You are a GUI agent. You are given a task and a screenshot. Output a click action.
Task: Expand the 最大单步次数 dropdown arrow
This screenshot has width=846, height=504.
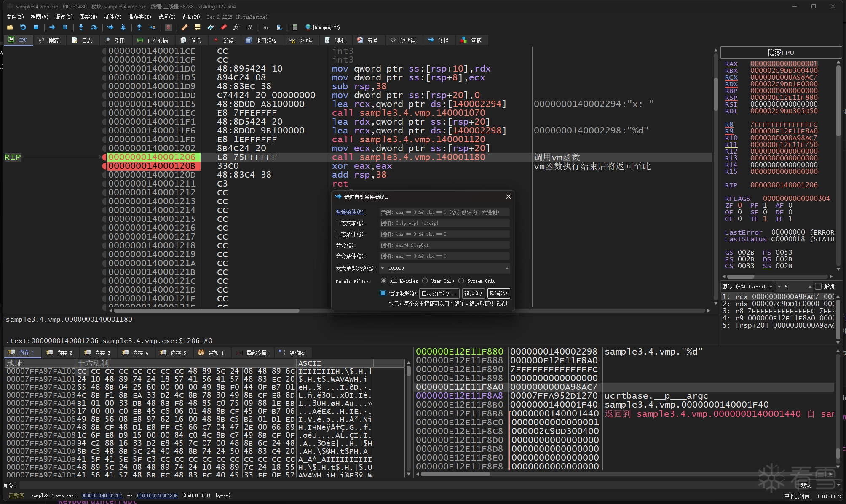click(x=383, y=268)
